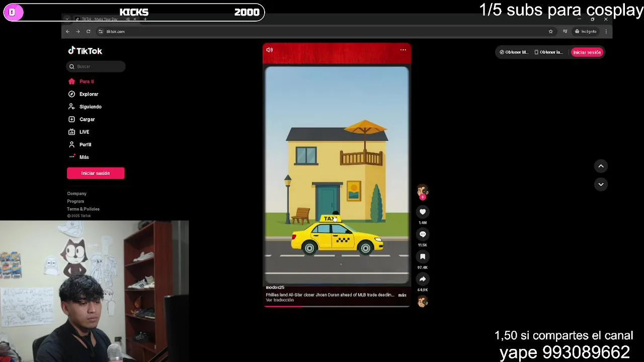Click Obtener la... app button

coord(548,52)
